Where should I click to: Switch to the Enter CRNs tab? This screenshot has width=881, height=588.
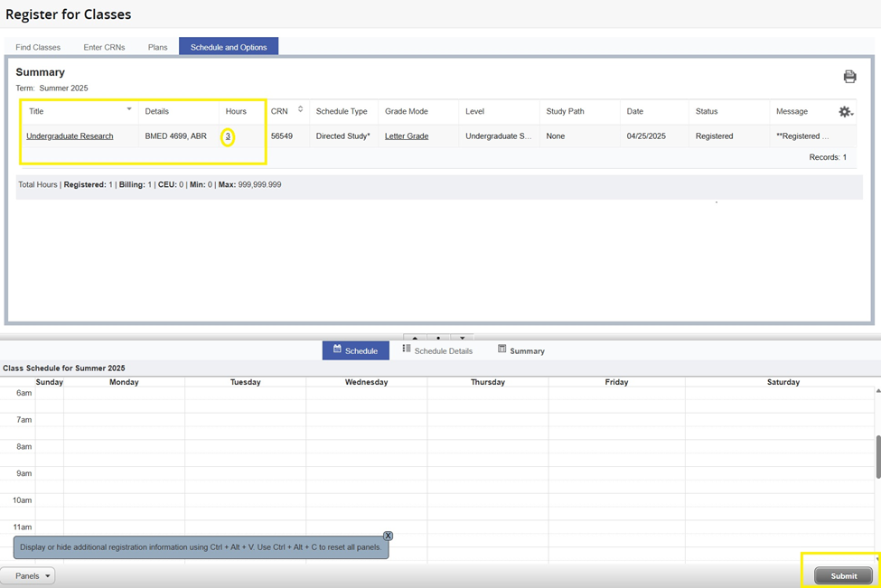click(104, 47)
